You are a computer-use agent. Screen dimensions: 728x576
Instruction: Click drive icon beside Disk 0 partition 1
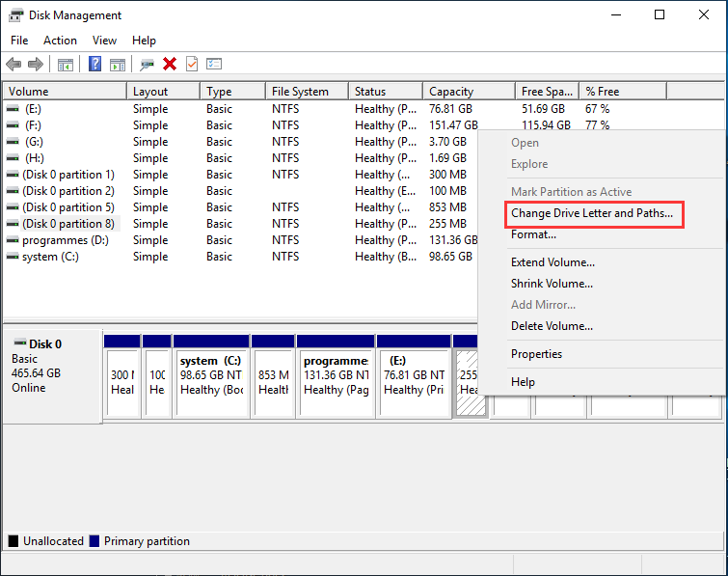click(13, 175)
